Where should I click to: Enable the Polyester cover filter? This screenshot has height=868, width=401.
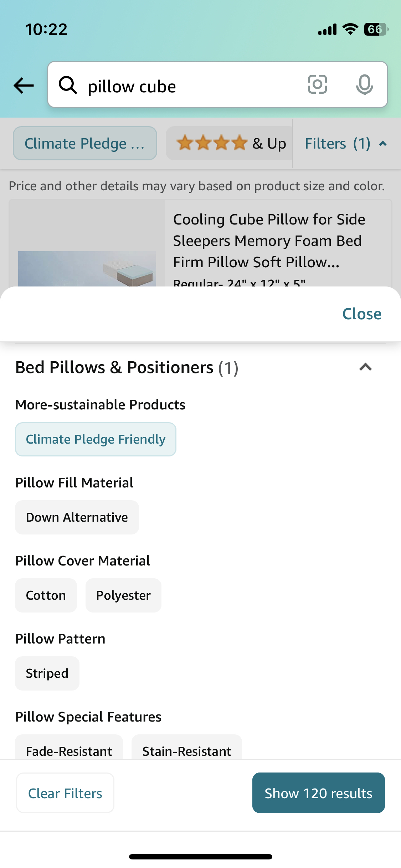(x=123, y=595)
